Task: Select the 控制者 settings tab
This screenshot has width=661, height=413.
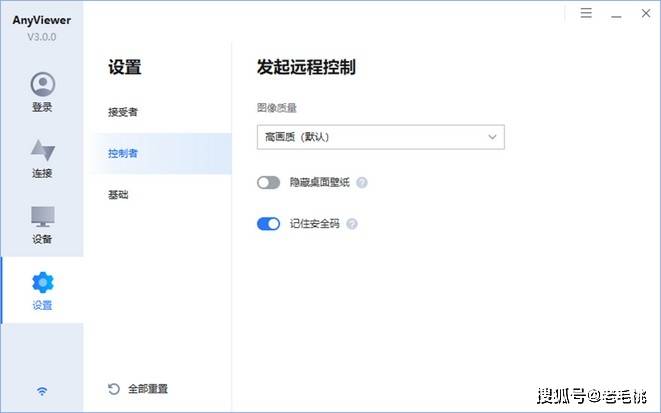Action: 123,153
